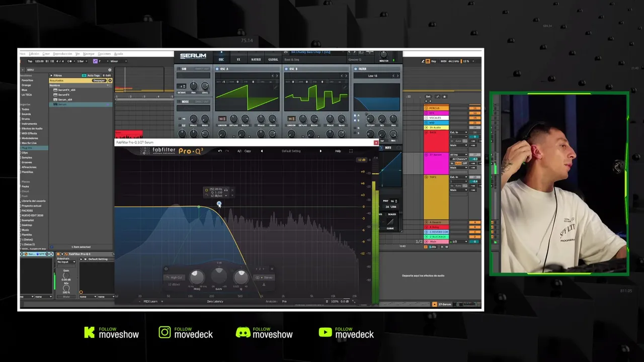The height and width of the screenshot is (362, 644).
Task: Toggle filter routing checkbox A
Action: pos(355,116)
